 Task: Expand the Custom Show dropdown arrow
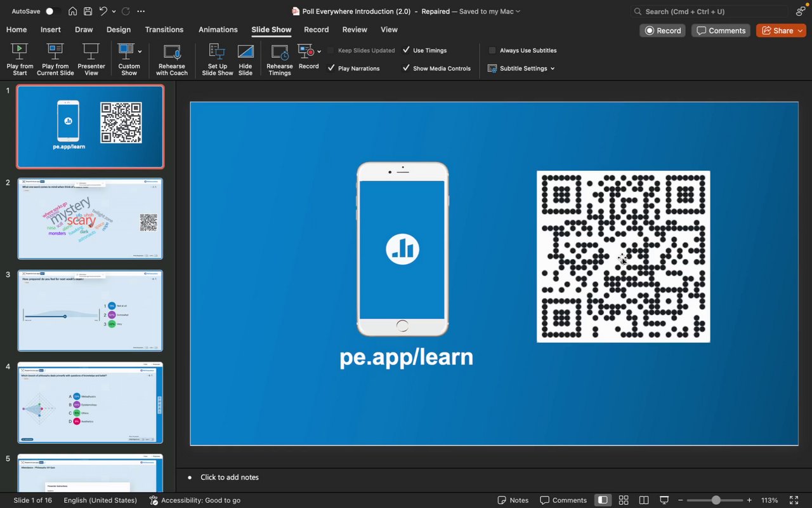(140, 51)
